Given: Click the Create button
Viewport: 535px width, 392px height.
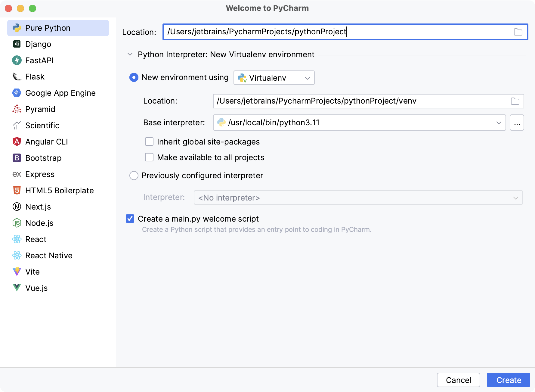Looking at the screenshot, I should click(508, 380).
